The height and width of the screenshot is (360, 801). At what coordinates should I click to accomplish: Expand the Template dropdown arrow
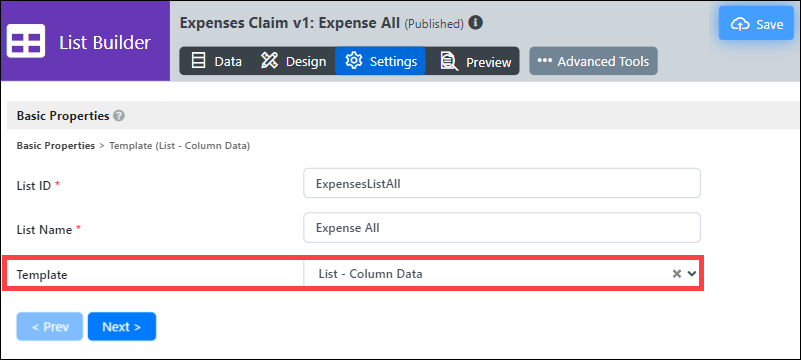(x=692, y=274)
